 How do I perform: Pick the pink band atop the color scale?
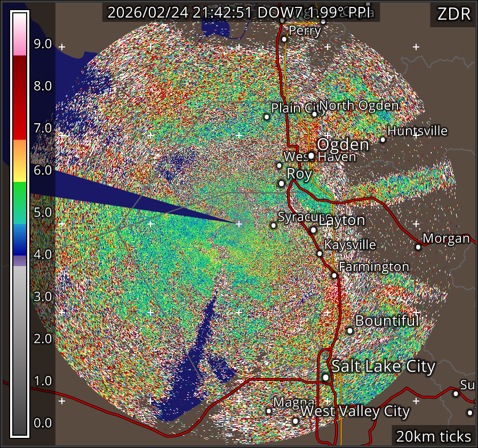click(x=20, y=47)
